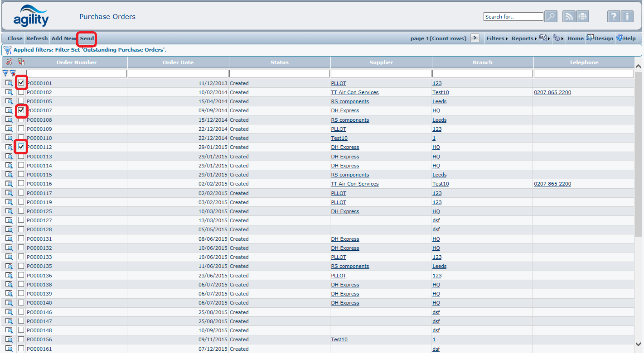Open the RSS feed icon
Screen dimensions: 644x353
click(x=569, y=17)
